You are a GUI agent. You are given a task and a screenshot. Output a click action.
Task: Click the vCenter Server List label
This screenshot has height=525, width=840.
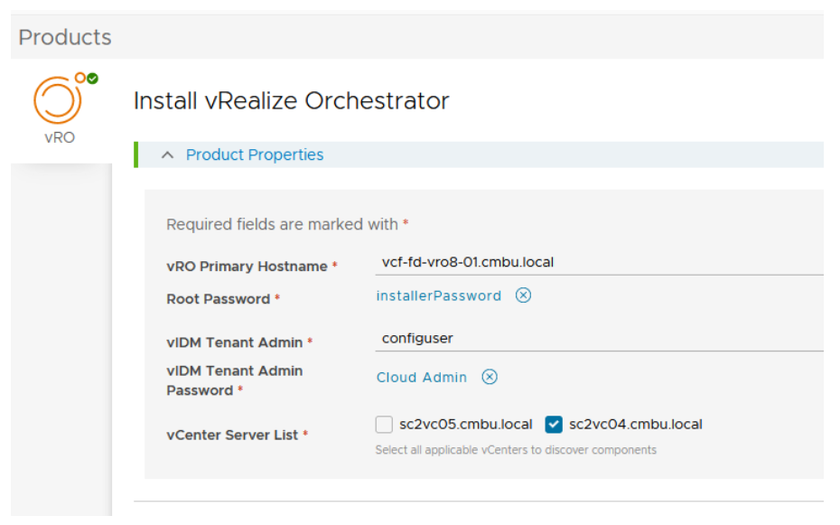[233, 435]
